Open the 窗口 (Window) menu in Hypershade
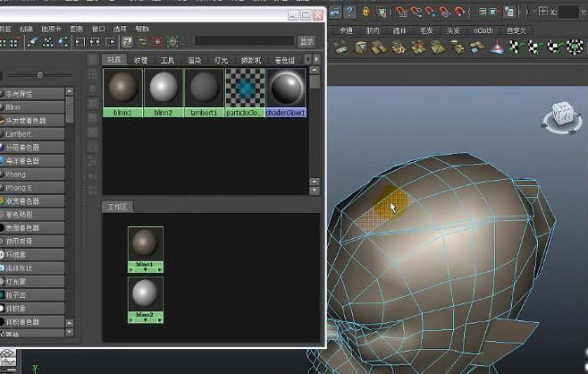 pos(98,28)
